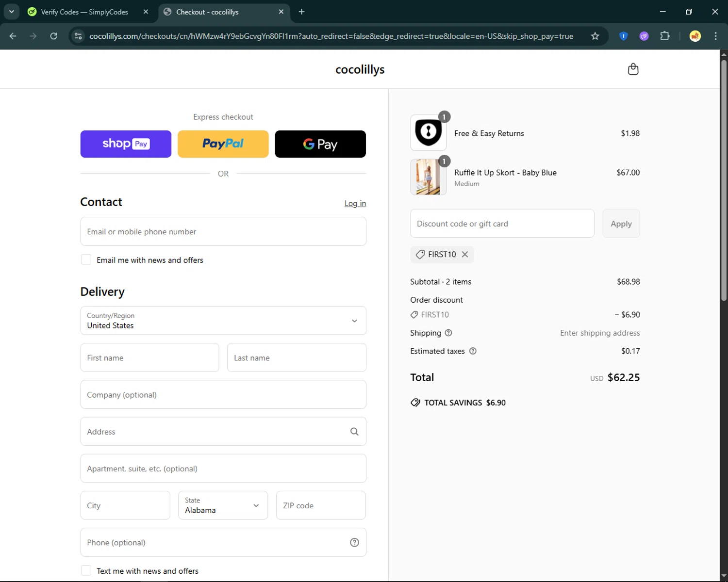This screenshot has width=728, height=582.
Task: Open Chrome's three-dot menu
Action: coord(715,36)
